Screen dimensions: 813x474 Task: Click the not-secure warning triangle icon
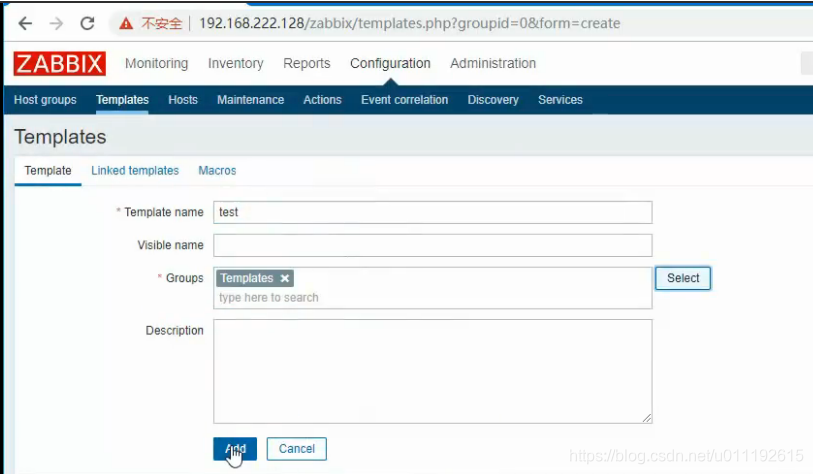[x=126, y=23]
